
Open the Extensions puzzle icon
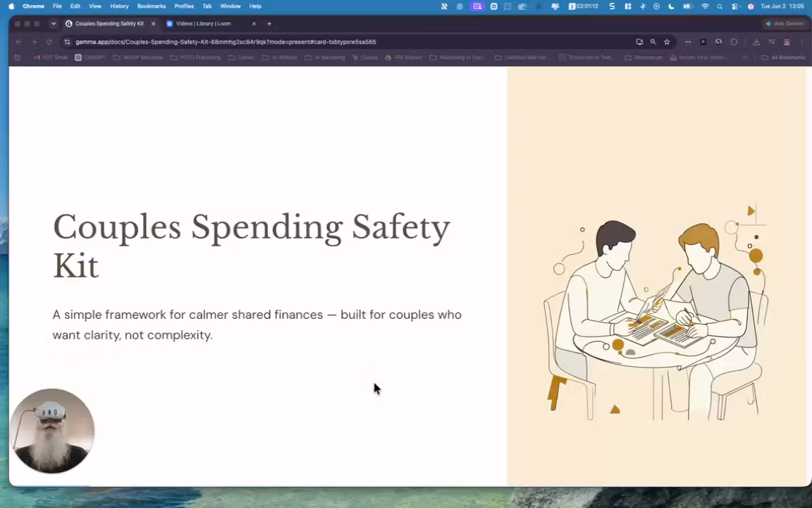pyautogui.click(x=734, y=42)
